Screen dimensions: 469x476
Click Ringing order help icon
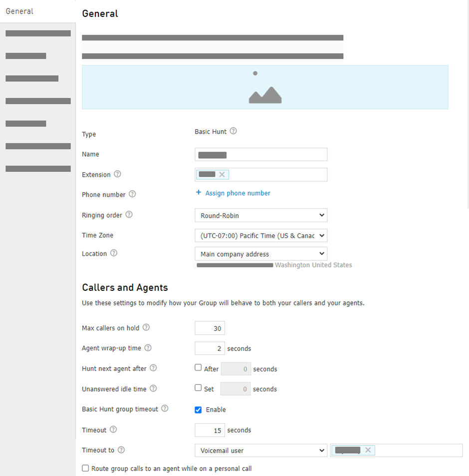click(x=129, y=215)
